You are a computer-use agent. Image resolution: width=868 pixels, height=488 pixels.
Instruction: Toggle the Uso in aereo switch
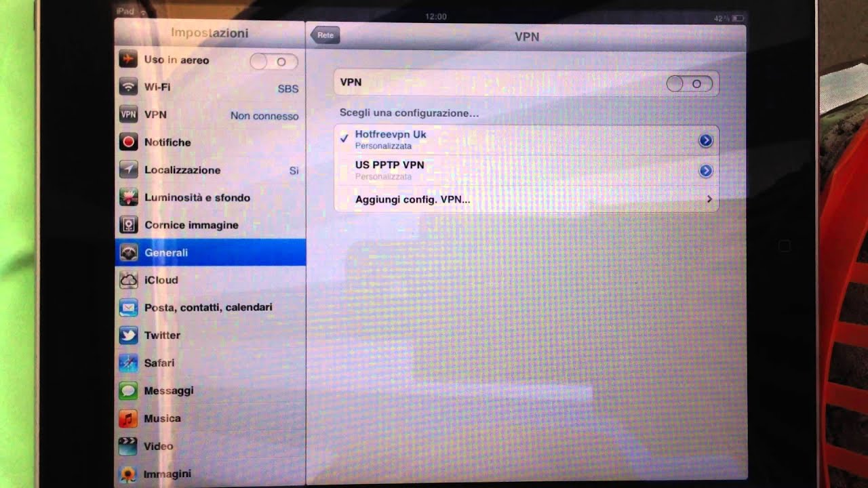[273, 62]
